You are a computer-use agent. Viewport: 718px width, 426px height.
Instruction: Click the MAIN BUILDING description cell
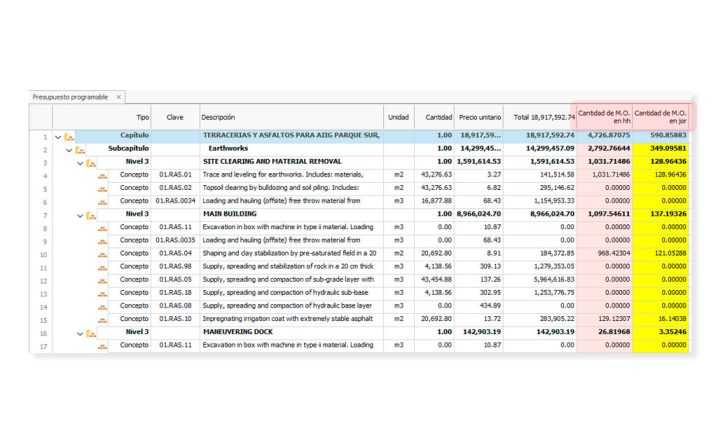[x=291, y=214]
